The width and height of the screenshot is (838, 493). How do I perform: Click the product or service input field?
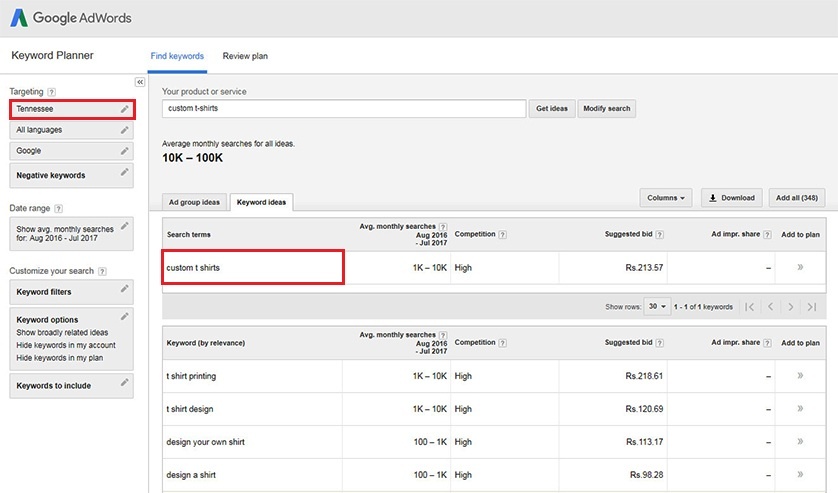344,109
